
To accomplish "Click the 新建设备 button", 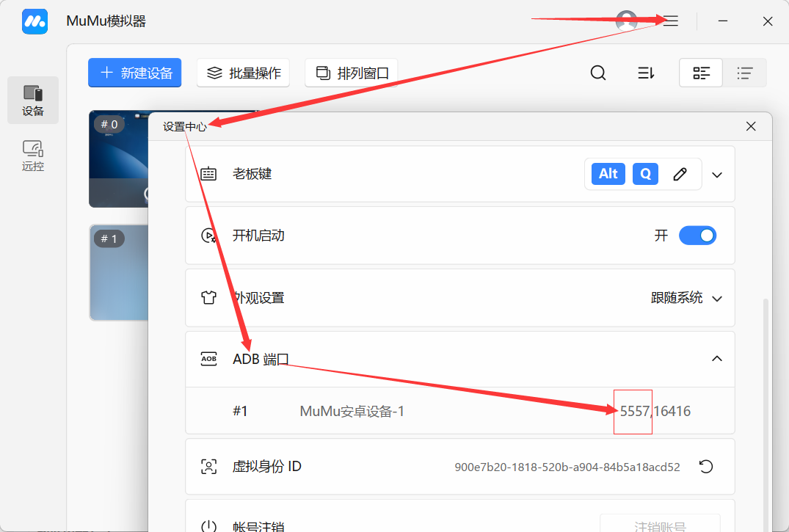I will tap(135, 73).
